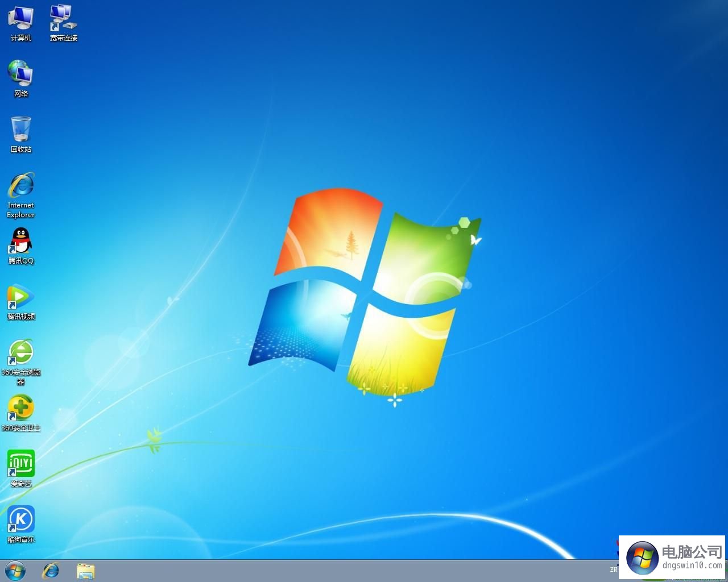Viewport: 728px width, 582px height.
Task: Launch the 360安全浏览器 browser icon
Action: pos(20,352)
